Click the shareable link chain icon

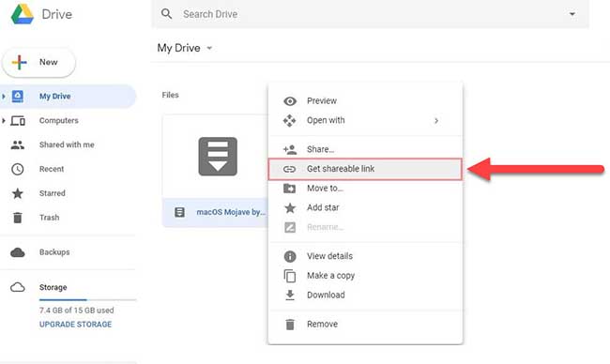coord(289,169)
